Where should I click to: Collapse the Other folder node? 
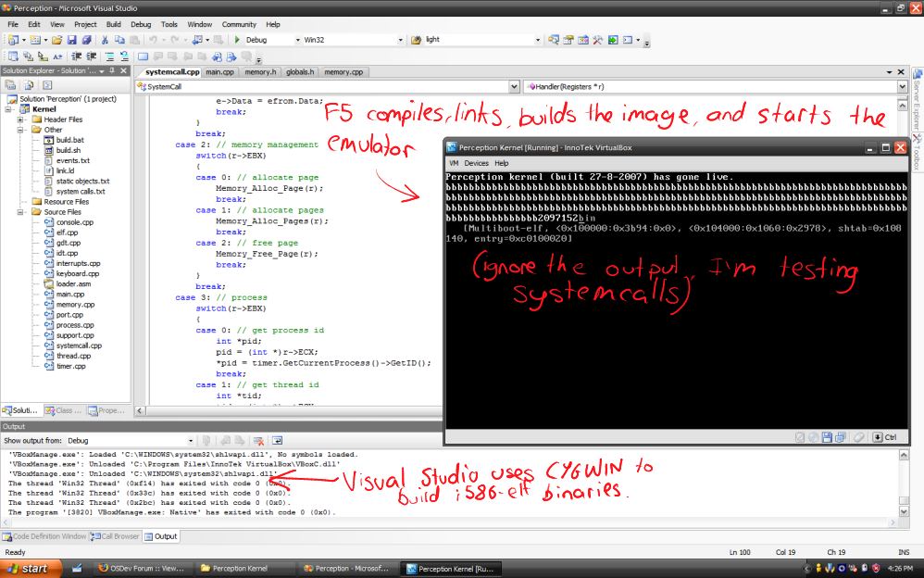20,129
